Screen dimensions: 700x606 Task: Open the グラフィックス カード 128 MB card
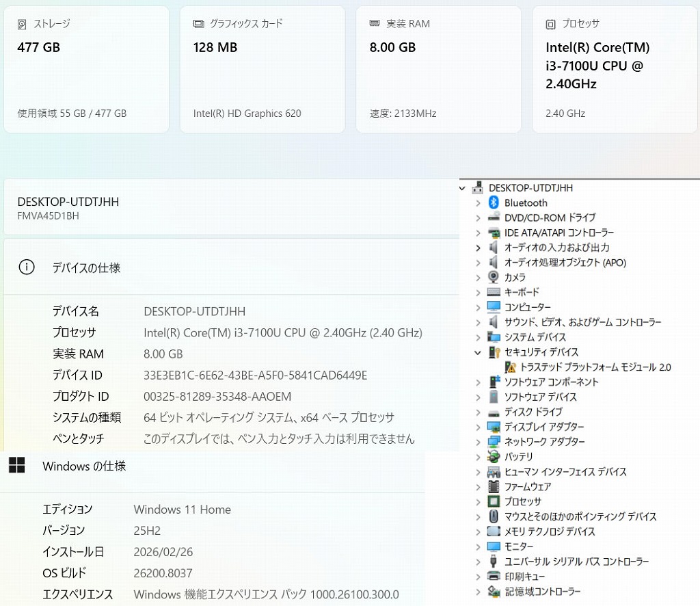pos(262,69)
